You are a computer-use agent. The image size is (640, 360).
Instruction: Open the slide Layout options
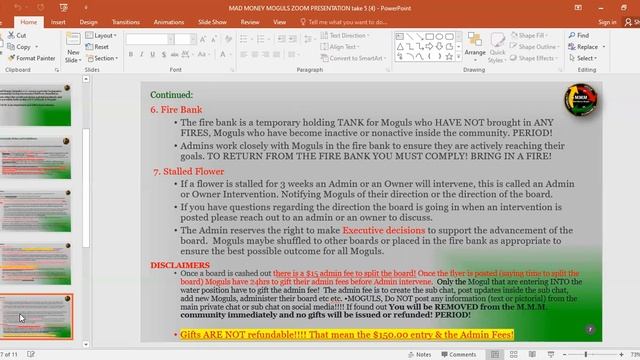(x=101, y=36)
